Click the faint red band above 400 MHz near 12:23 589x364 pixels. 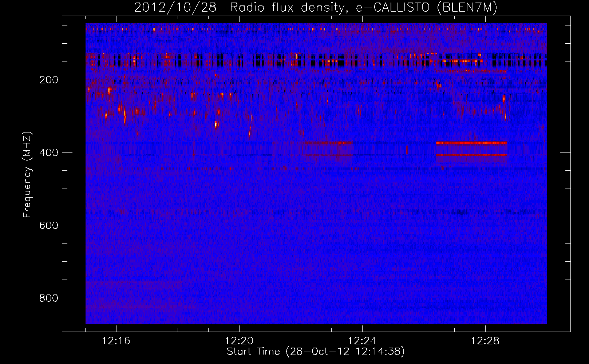(327, 155)
